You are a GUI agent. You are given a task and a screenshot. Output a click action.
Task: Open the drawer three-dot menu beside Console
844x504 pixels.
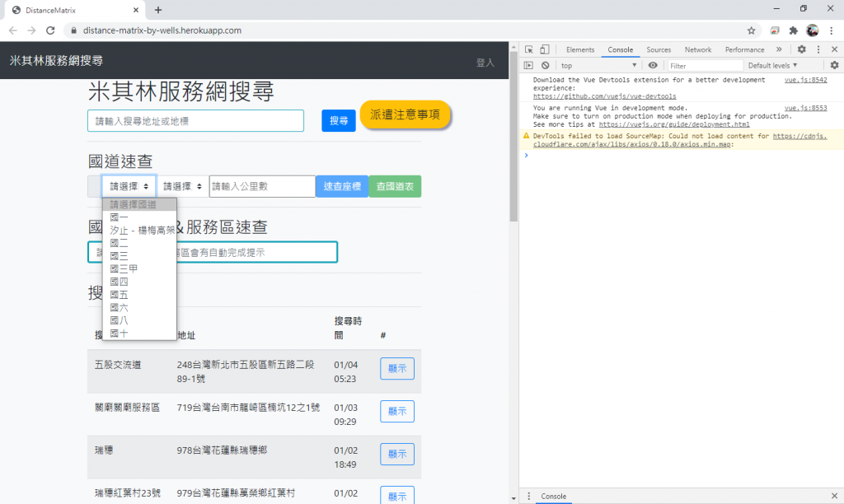click(x=528, y=496)
